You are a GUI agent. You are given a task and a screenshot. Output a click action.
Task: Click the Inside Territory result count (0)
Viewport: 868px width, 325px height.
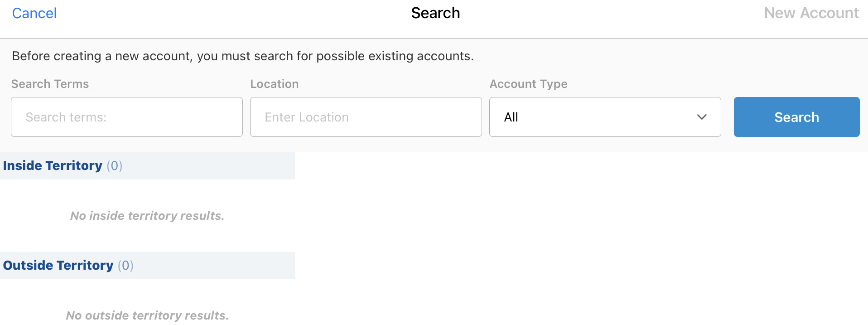coord(115,166)
